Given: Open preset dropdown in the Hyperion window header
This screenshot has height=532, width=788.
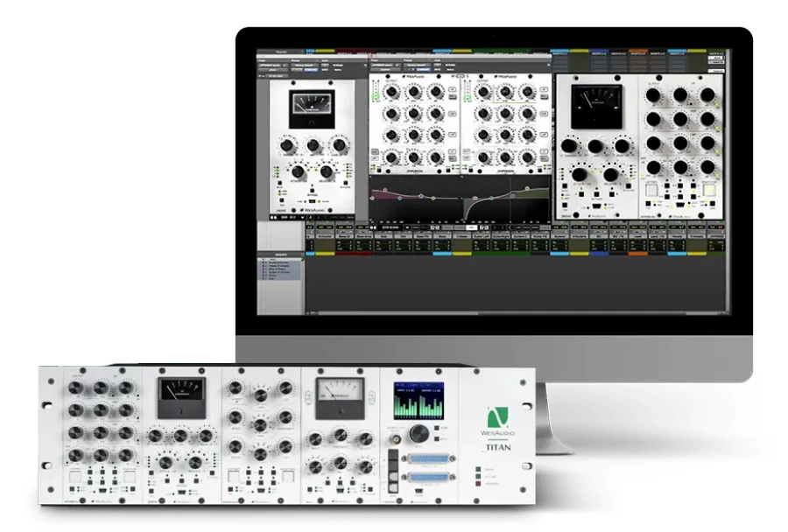Looking at the screenshot, I should click(x=418, y=66).
